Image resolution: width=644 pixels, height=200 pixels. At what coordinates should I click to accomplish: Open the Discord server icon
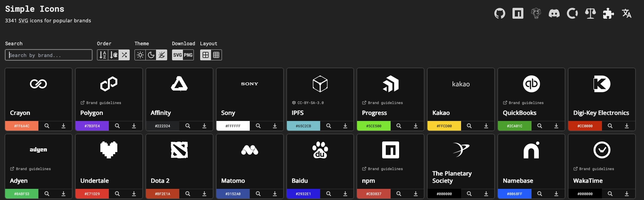point(554,13)
